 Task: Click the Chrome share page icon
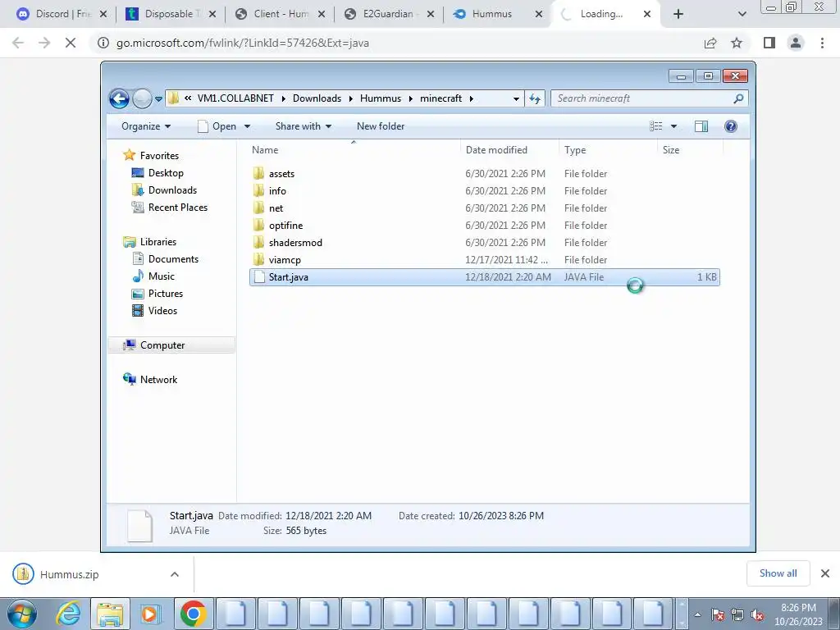pyautogui.click(x=710, y=43)
